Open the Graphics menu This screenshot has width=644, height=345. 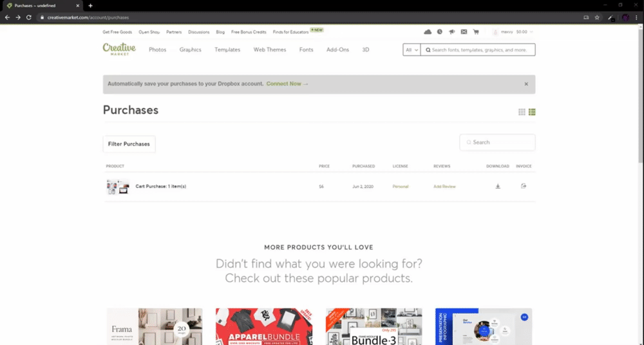pos(190,50)
